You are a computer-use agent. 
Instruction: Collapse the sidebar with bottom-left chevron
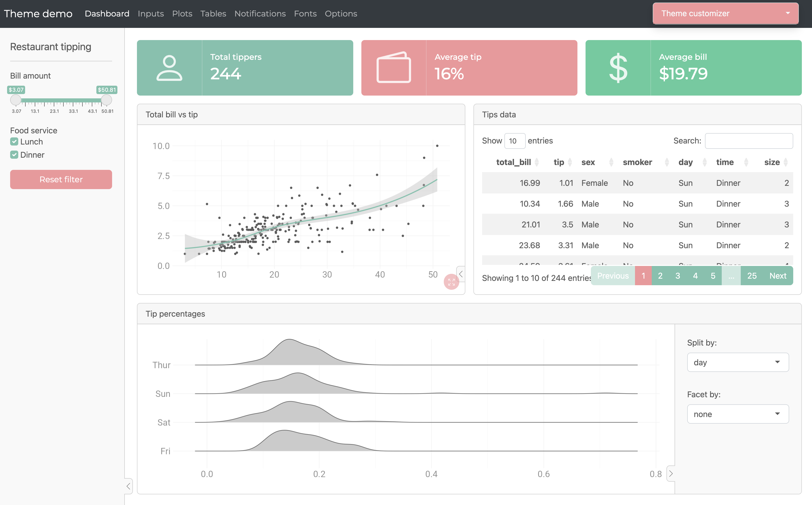(128, 486)
